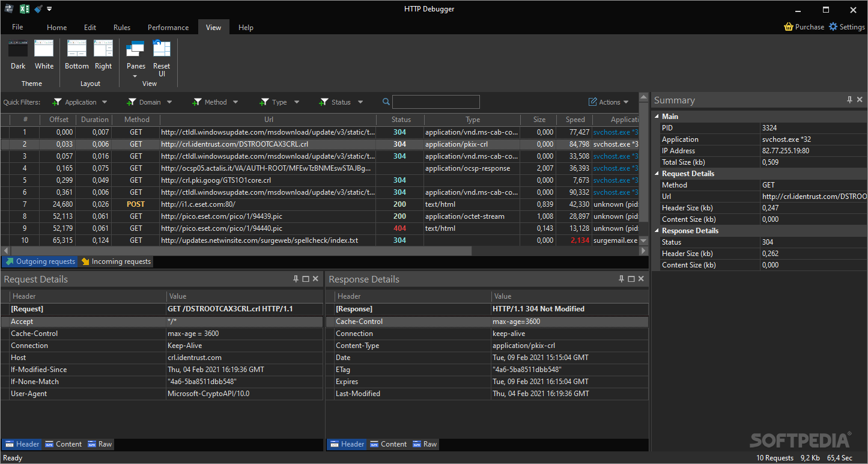Open Settings with the gear icon

point(847,27)
